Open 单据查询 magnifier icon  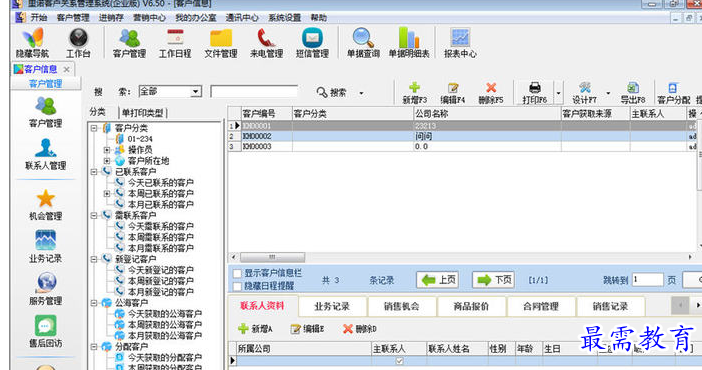point(363,43)
